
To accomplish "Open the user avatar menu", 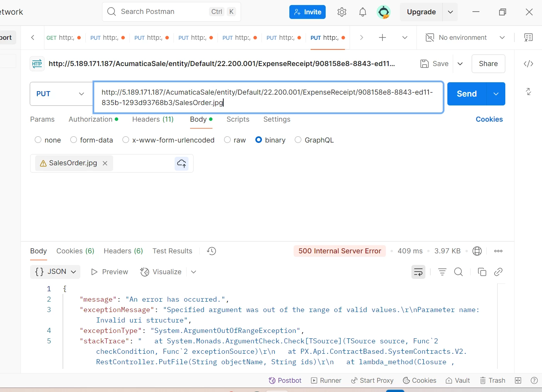I will 384,12.
